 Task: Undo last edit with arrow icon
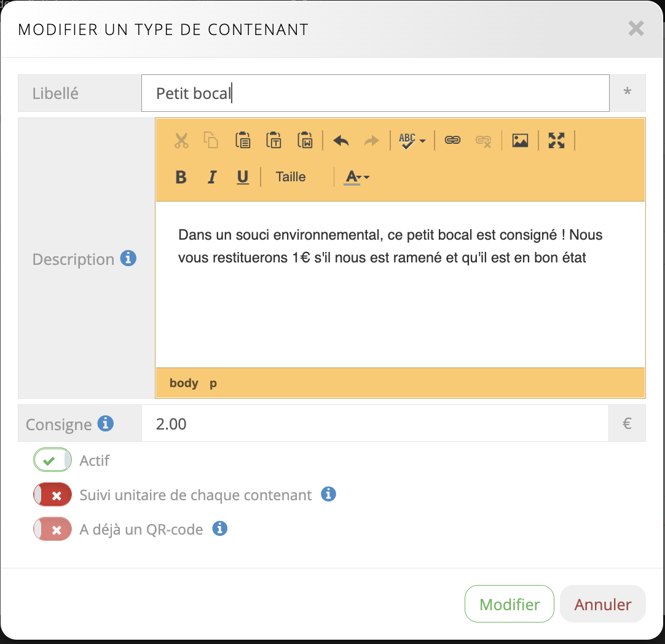pos(341,141)
